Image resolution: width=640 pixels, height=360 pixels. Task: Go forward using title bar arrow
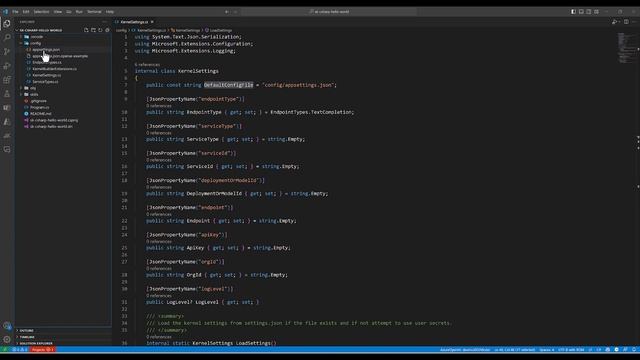click(x=236, y=12)
